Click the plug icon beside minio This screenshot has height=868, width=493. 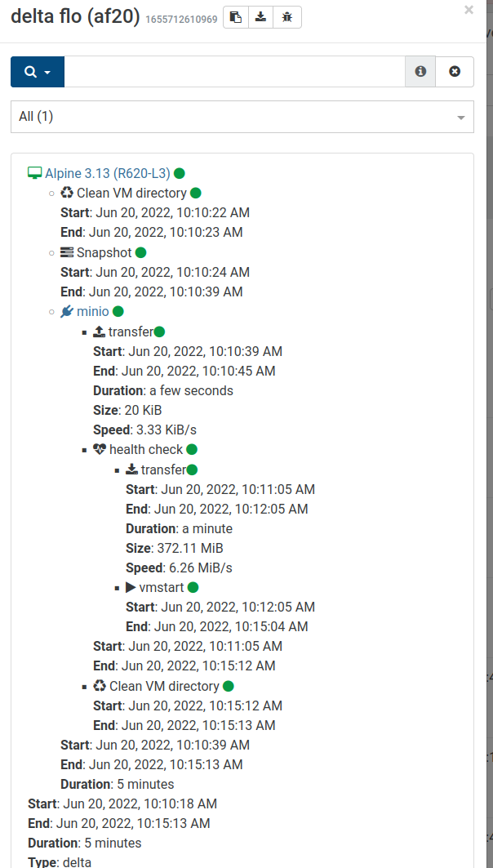67,312
